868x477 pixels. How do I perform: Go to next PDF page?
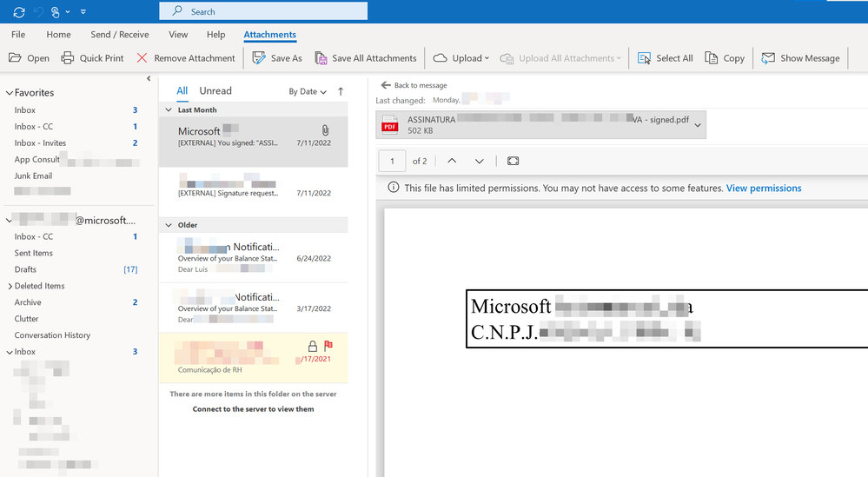tap(480, 161)
